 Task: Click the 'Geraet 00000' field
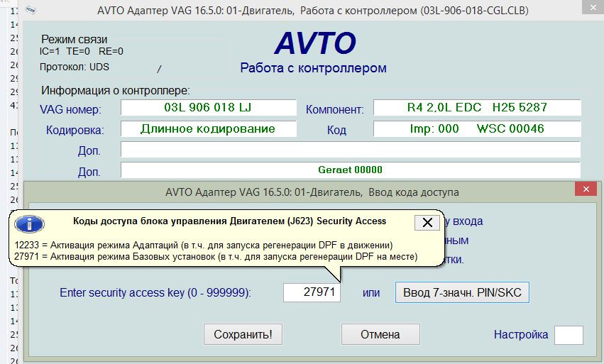[351, 170]
